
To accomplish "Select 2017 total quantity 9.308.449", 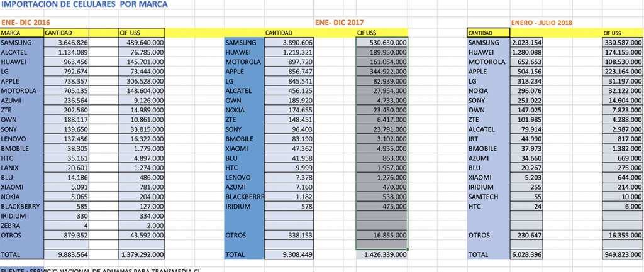I will click(x=289, y=255).
